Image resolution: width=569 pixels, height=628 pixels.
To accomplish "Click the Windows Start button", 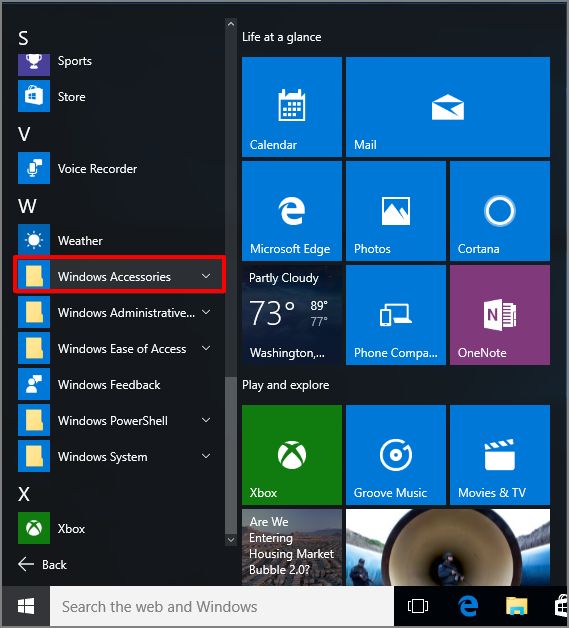I will click(26, 606).
